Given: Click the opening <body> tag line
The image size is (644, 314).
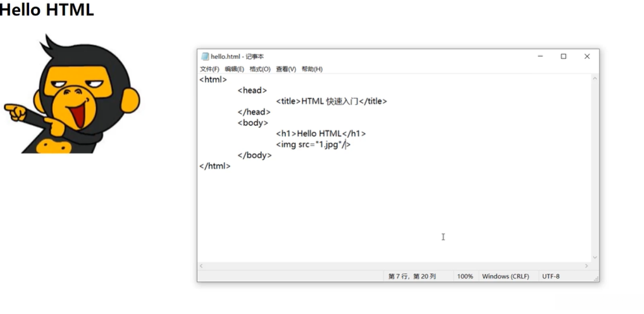Looking at the screenshot, I should [253, 123].
